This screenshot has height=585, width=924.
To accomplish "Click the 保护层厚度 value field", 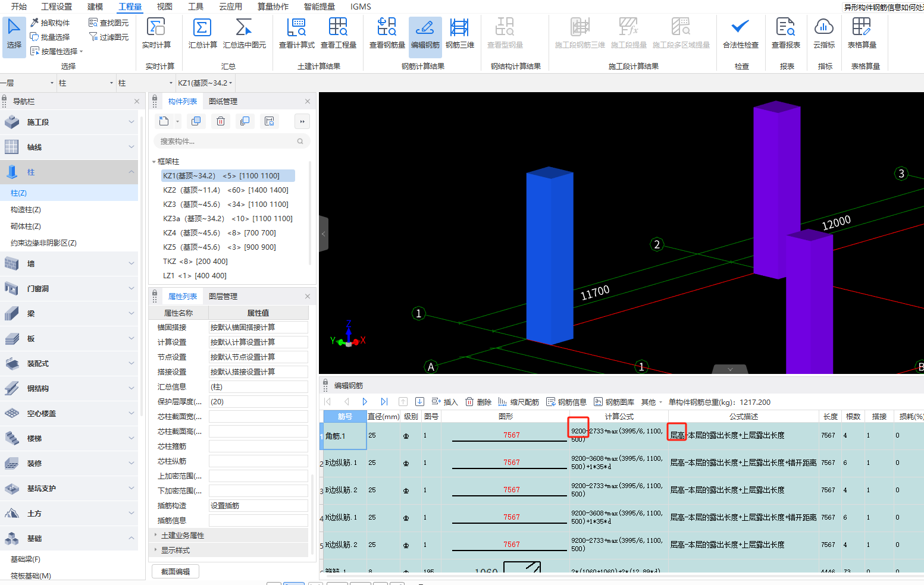I will click(x=258, y=402).
